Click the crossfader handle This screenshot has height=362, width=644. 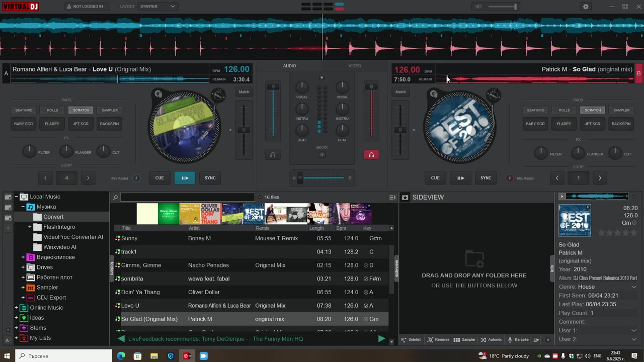[x=300, y=177]
